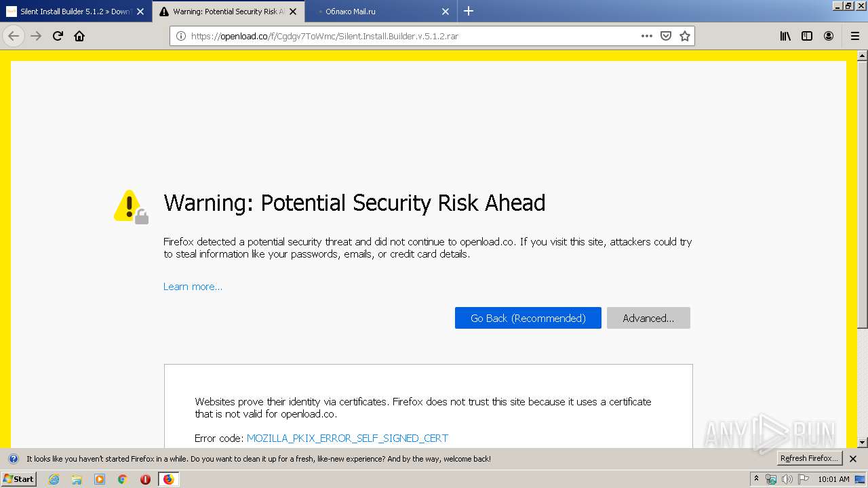Click the Advanced… button
Viewport: 868px width, 488px height.
(x=648, y=318)
